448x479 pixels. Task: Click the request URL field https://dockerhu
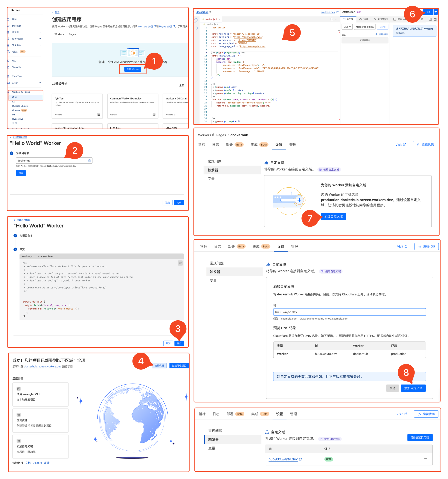pos(365,27)
